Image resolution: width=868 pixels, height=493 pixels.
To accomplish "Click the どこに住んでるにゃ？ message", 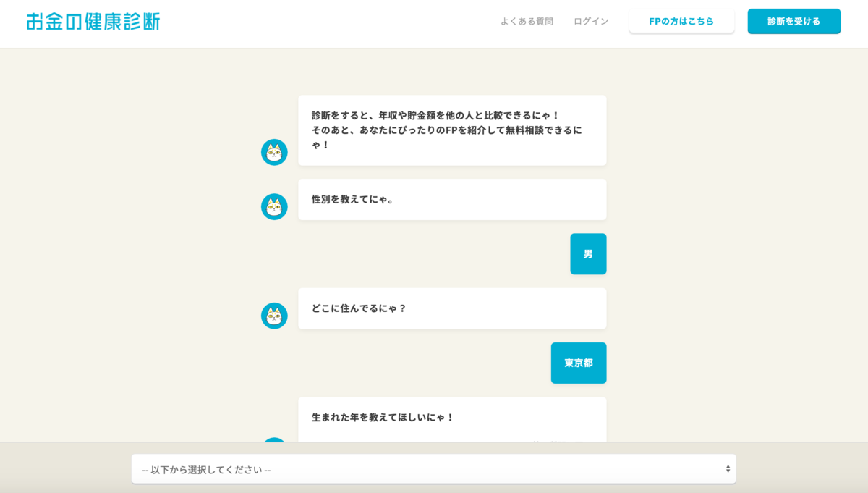I will click(452, 308).
